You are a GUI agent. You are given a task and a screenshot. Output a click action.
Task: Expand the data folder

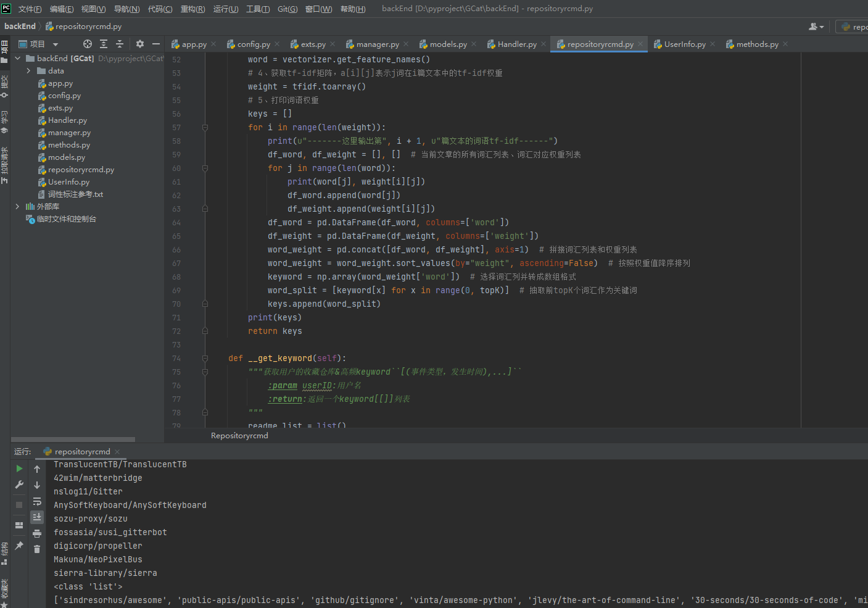click(28, 71)
